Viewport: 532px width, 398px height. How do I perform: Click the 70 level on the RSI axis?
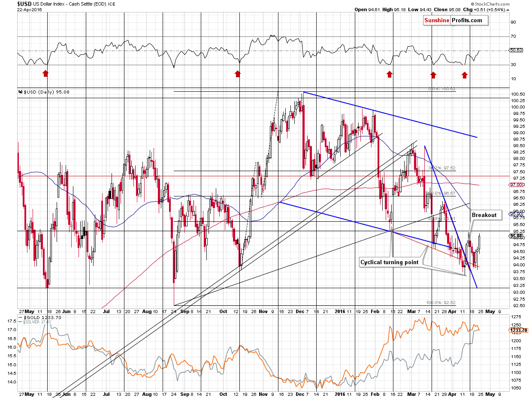[513, 36]
